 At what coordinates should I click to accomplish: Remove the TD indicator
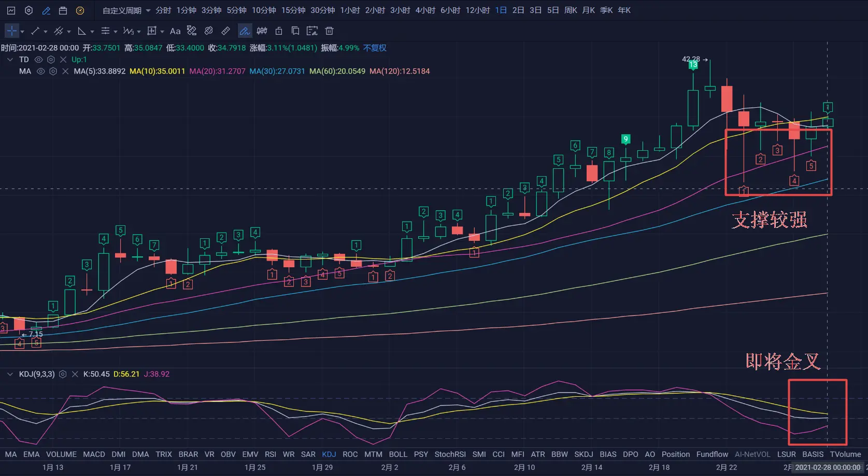(x=63, y=60)
